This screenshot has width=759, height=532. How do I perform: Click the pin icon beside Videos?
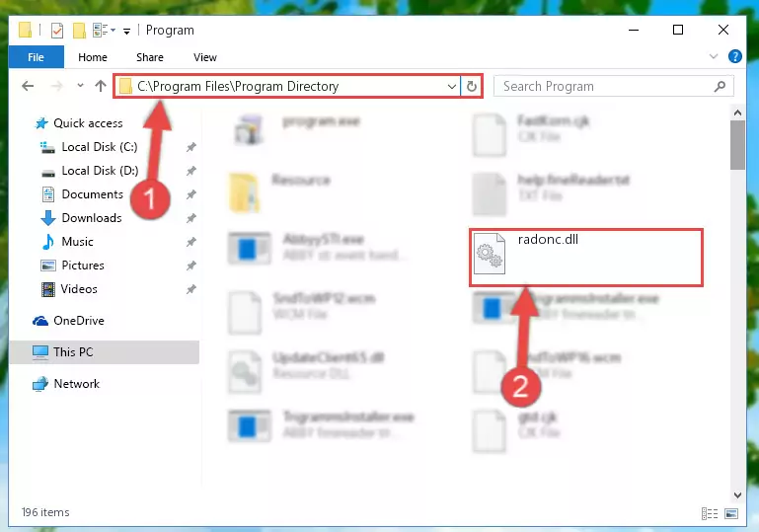pos(191,289)
